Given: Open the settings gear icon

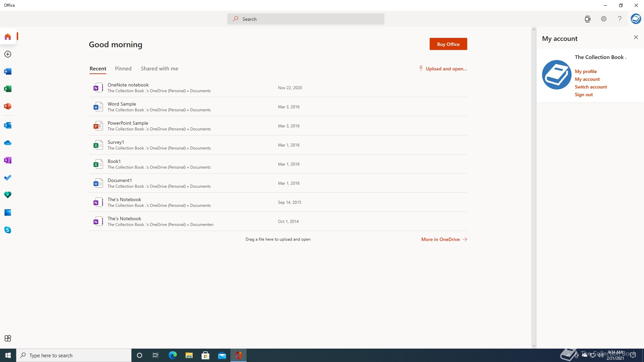Looking at the screenshot, I should pos(603,19).
